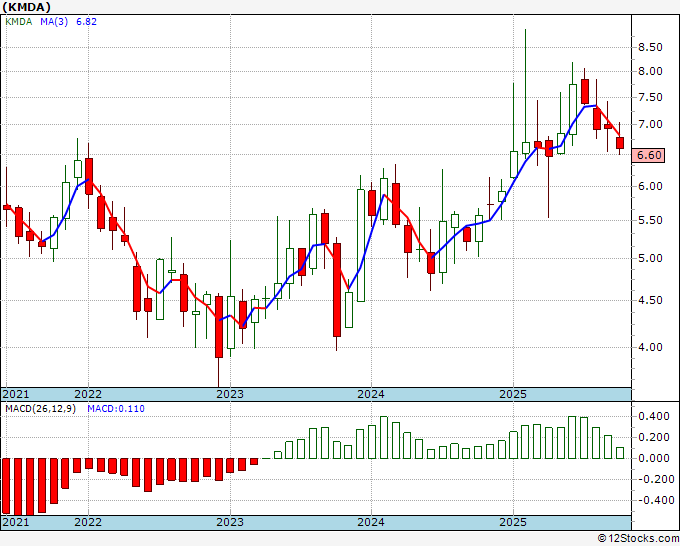Click the 4.50 price axis label

pyautogui.click(x=650, y=300)
